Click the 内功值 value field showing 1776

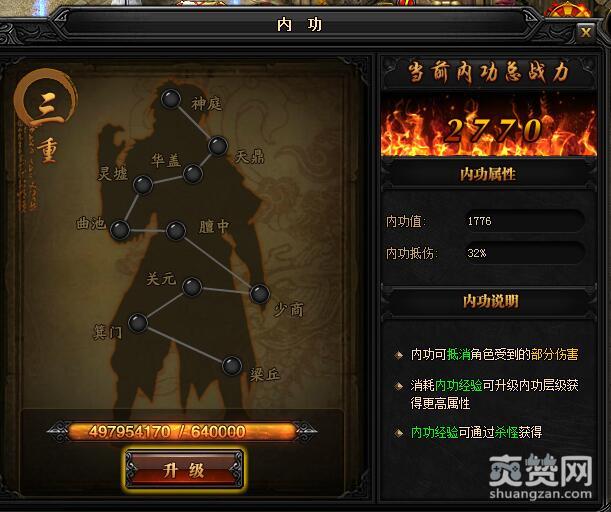coord(524,221)
